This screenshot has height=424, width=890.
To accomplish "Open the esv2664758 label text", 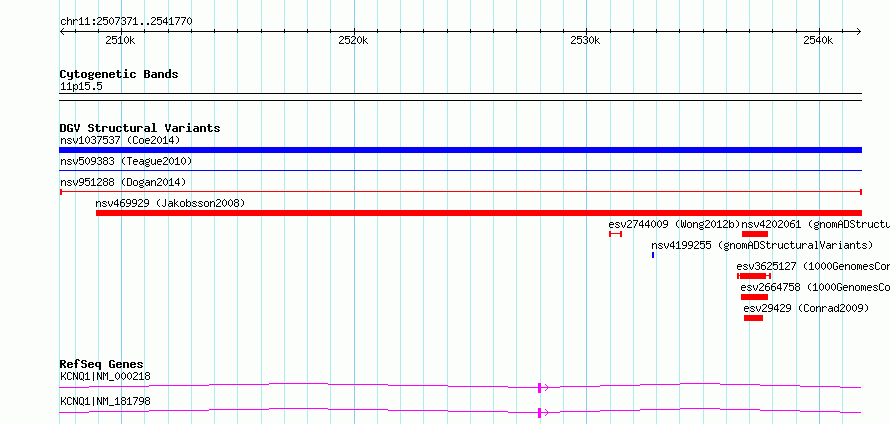I will [815, 287].
